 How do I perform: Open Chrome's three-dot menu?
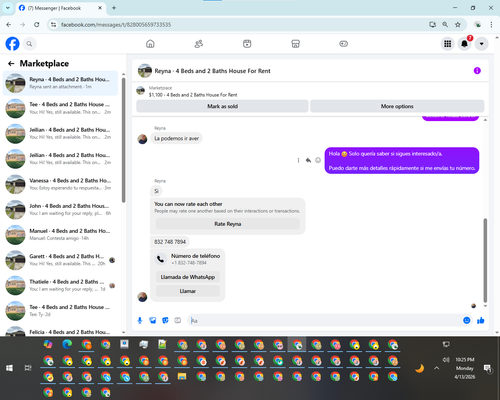(491, 24)
